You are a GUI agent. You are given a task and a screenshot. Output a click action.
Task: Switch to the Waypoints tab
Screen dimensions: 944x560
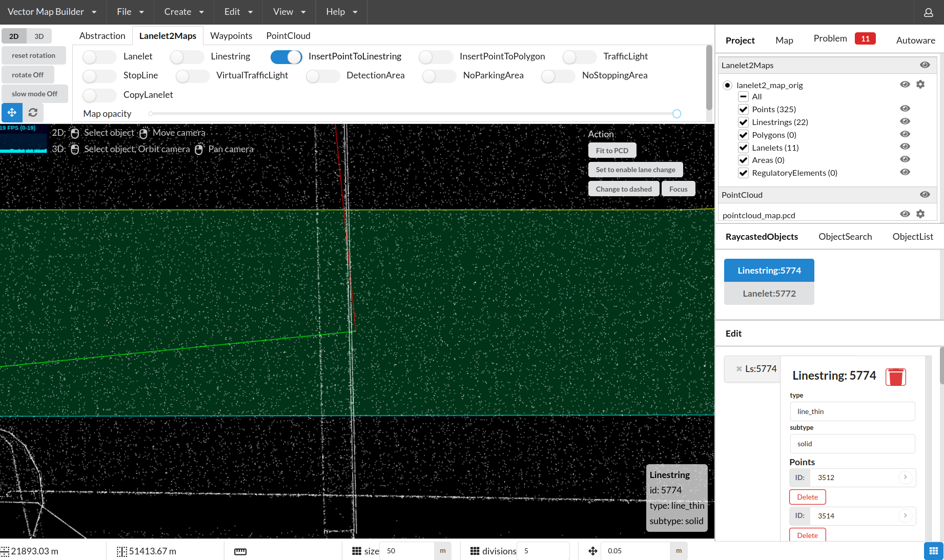click(231, 35)
